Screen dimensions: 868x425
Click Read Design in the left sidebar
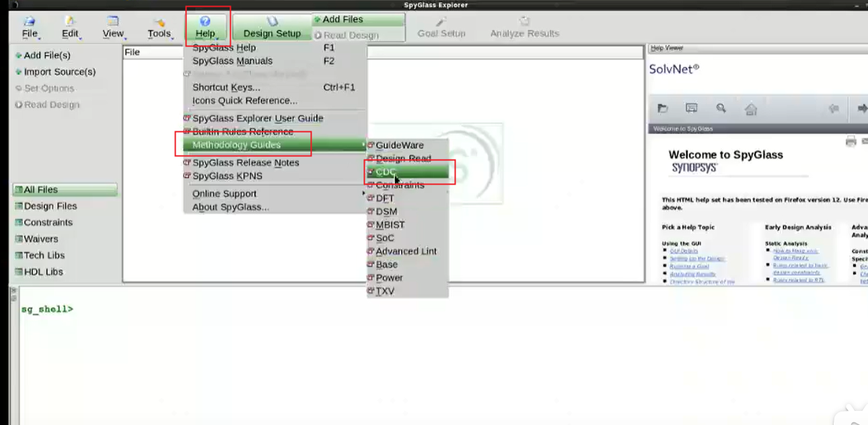[x=47, y=104]
